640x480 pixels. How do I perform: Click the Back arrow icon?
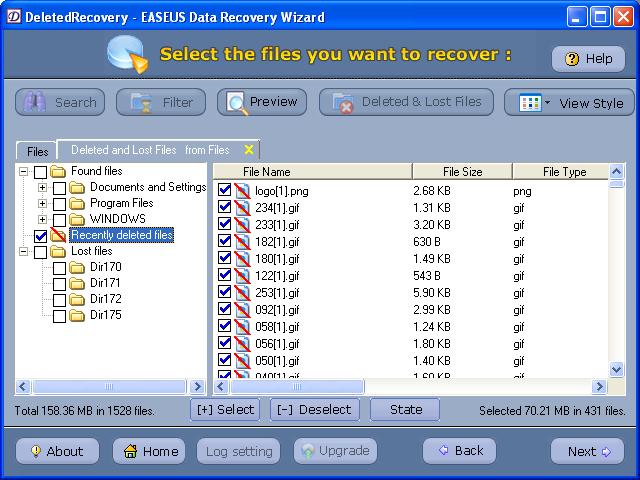[x=443, y=450]
